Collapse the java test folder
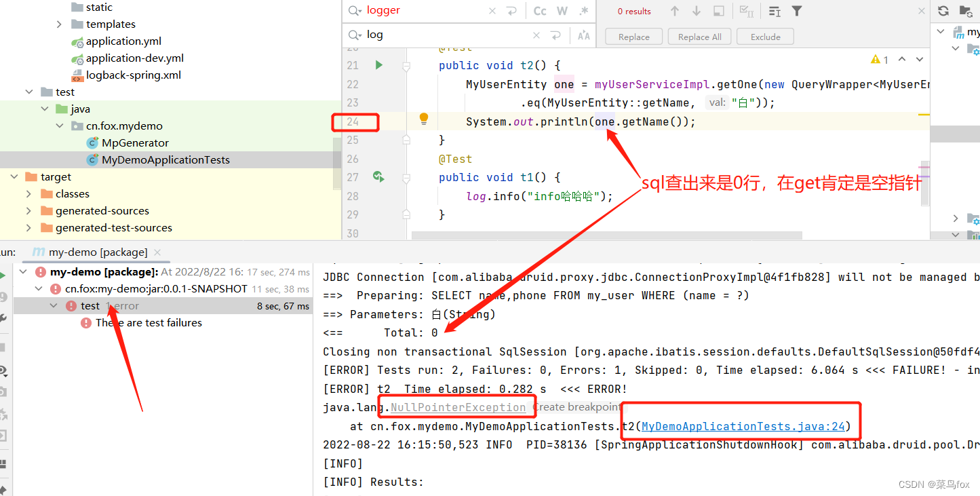 (44, 109)
